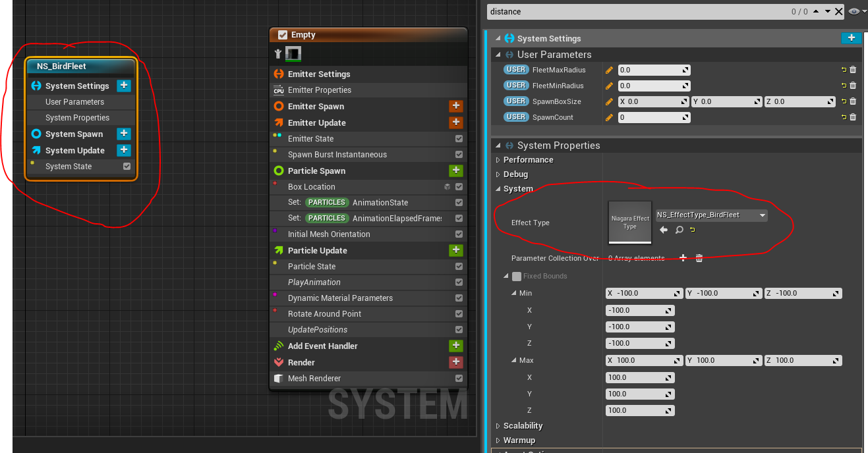This screenshot has height=453, width=868.
Task: Click the plus icon on System Settings header
Action: coord(851,38)
